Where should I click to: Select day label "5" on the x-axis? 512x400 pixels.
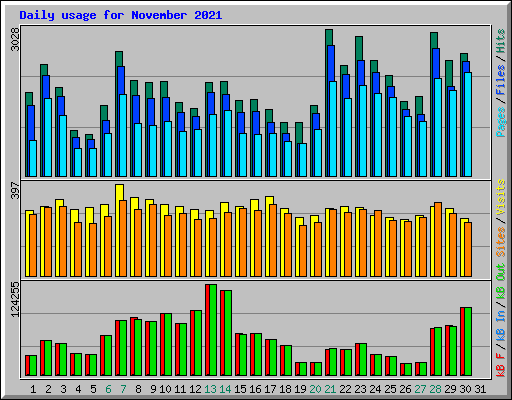[x=93, y=389]
